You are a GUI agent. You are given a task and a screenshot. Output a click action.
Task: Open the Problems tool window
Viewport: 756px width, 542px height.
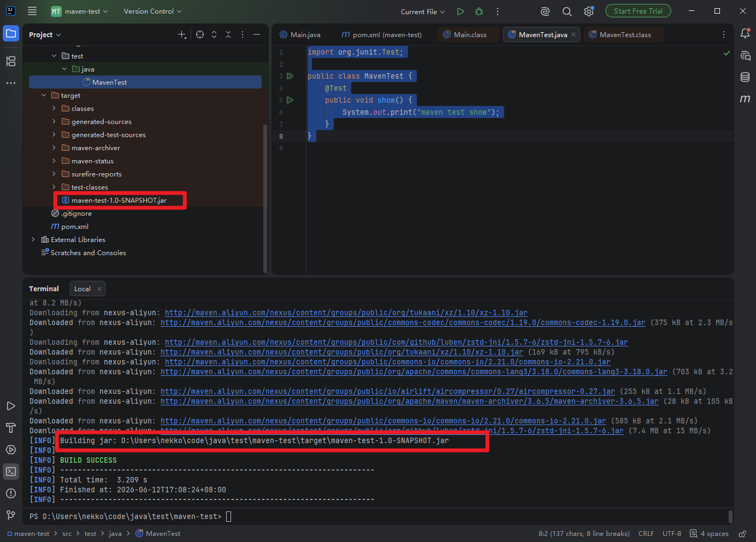tap(11, 493)
